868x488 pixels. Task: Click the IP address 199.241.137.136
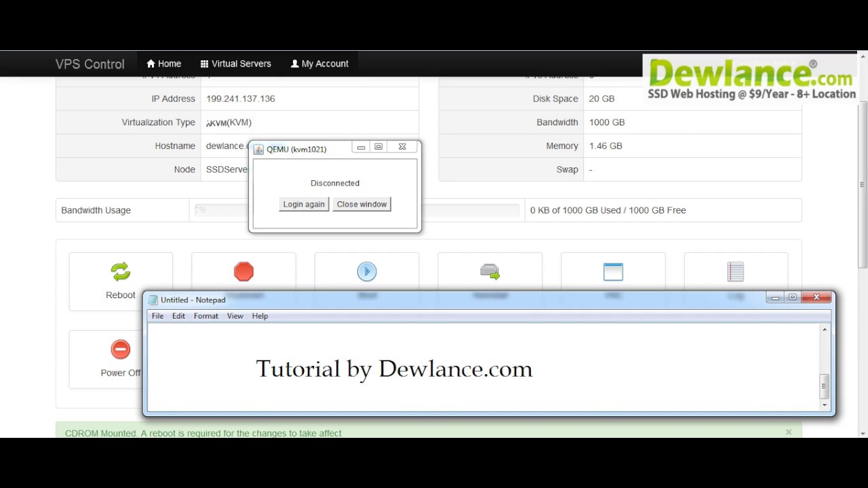click(x=241, y=98)
